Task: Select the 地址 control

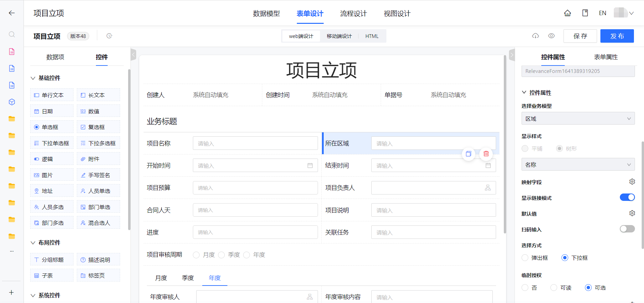Action: pos(52,191)
